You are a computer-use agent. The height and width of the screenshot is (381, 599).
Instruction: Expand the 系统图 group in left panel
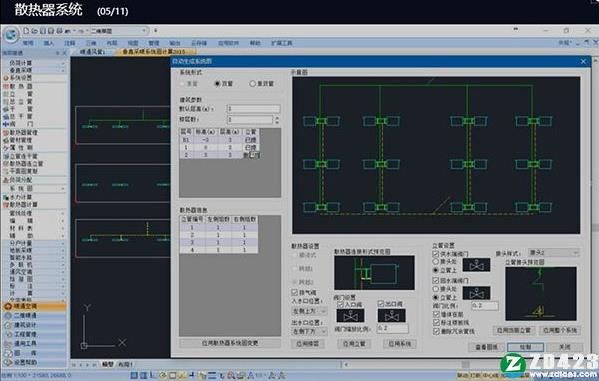34,188
